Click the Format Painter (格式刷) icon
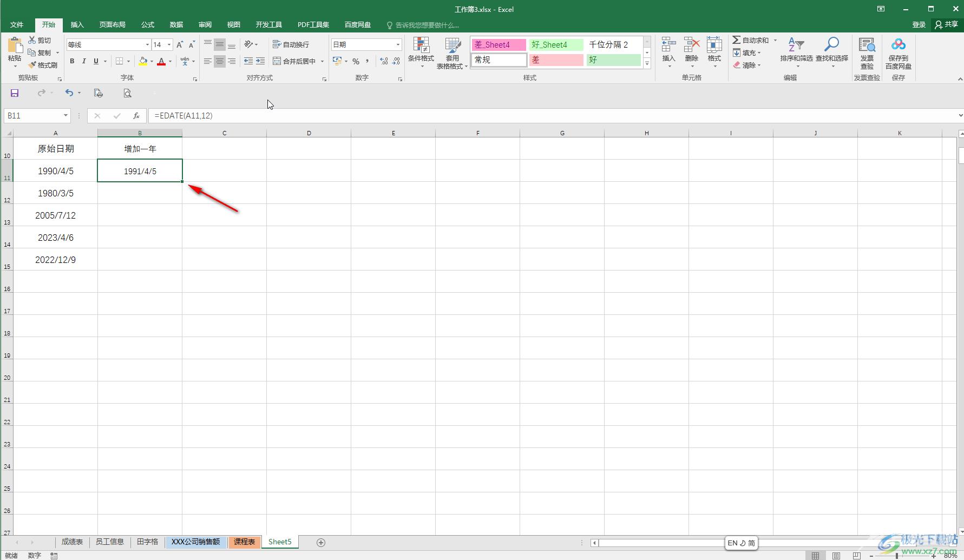Screen dimensions: 964x560 coord(32,65)
